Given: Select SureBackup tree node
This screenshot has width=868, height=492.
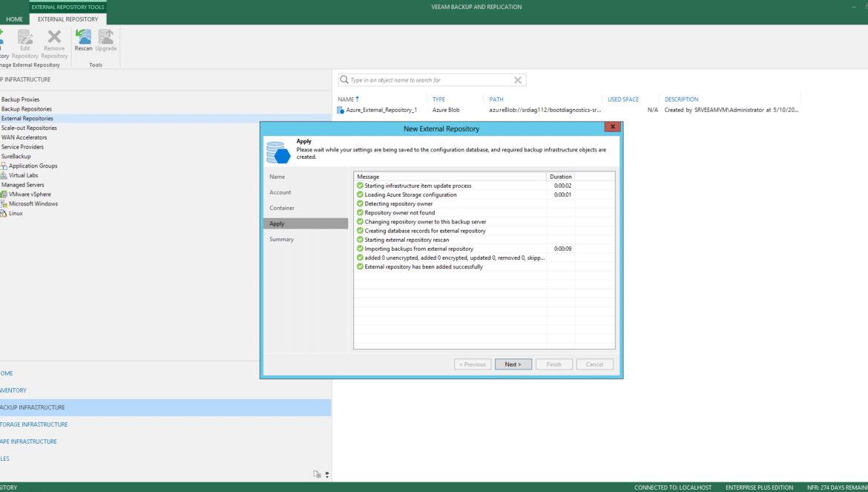Looking at the screenshot, I should tap(16, 156).
